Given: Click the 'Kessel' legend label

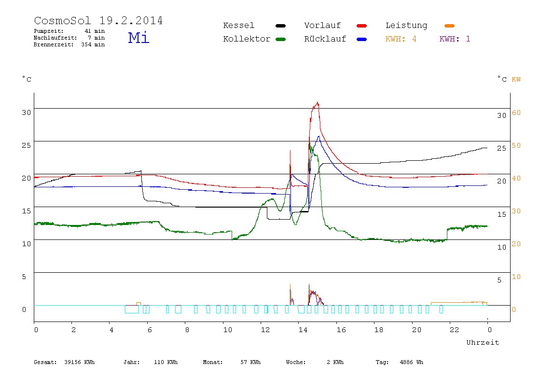Looking at the screenshot, I should 239,26.
